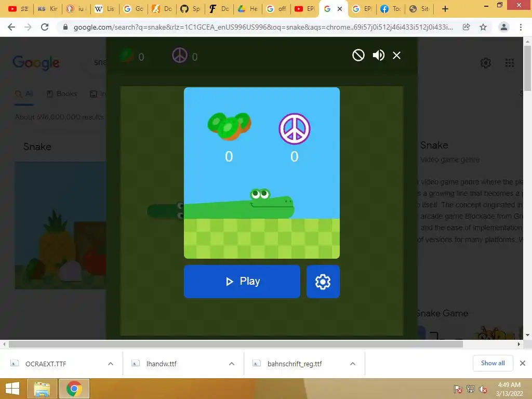Open Chrome profile avatar
The image size is (532, 399).
pos(504,27)
